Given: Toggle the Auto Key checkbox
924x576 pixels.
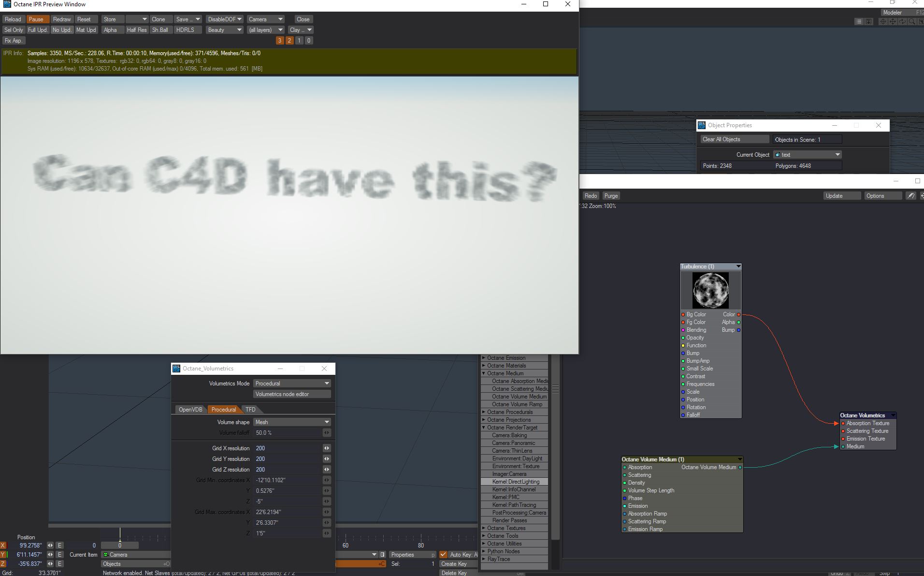Looking at the screenshot, I should (443, 555).
